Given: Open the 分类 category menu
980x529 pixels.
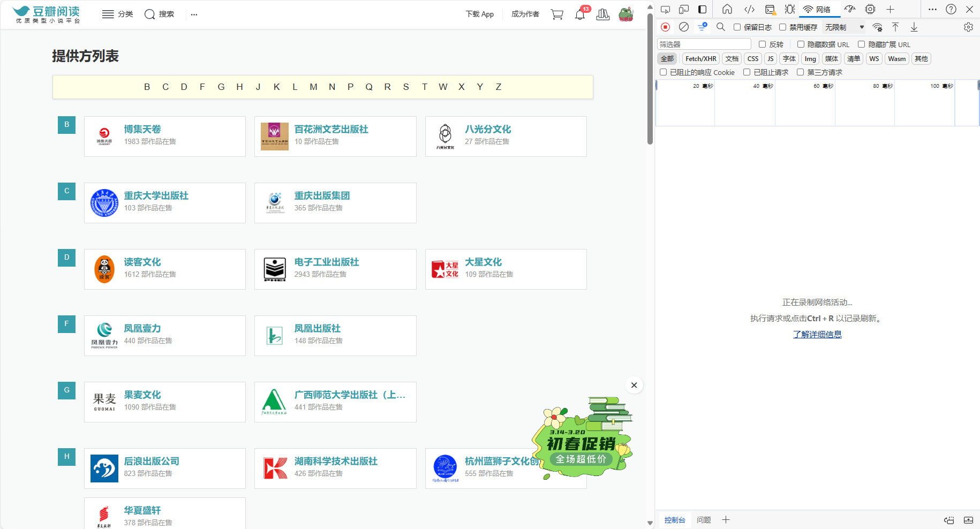Looking at the screenshot, I should click(x=117, y=14).
